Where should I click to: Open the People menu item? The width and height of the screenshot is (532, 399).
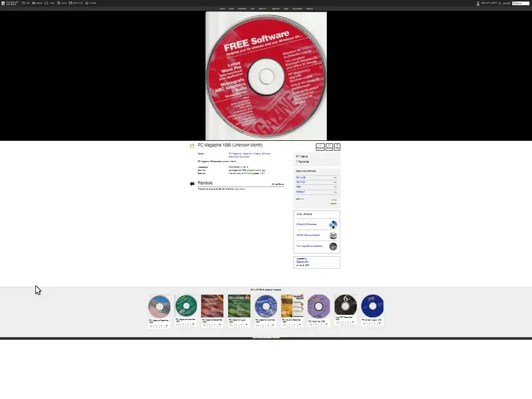coord(310,9)
